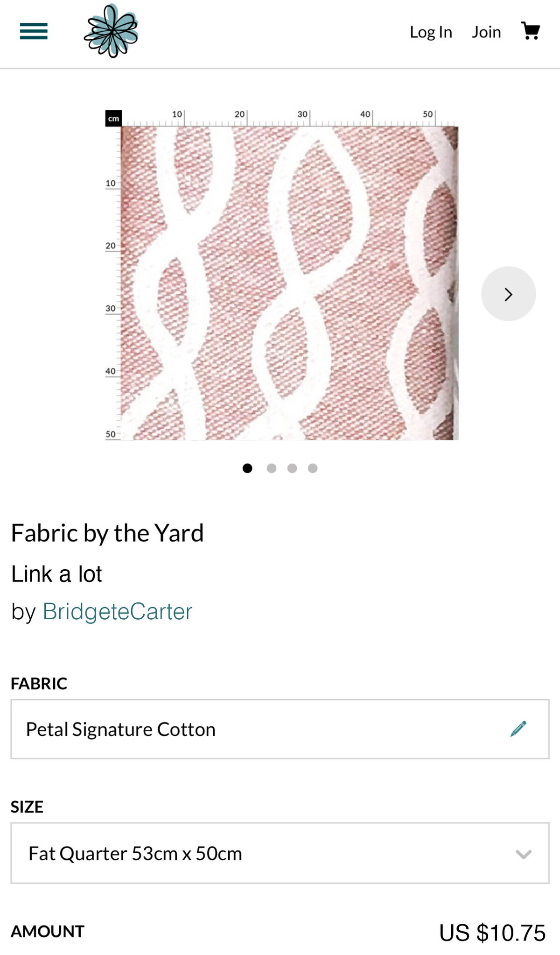This screenshot has width=560, height=955.
Task: Select the first carousel dot
Action: (247, 468)
